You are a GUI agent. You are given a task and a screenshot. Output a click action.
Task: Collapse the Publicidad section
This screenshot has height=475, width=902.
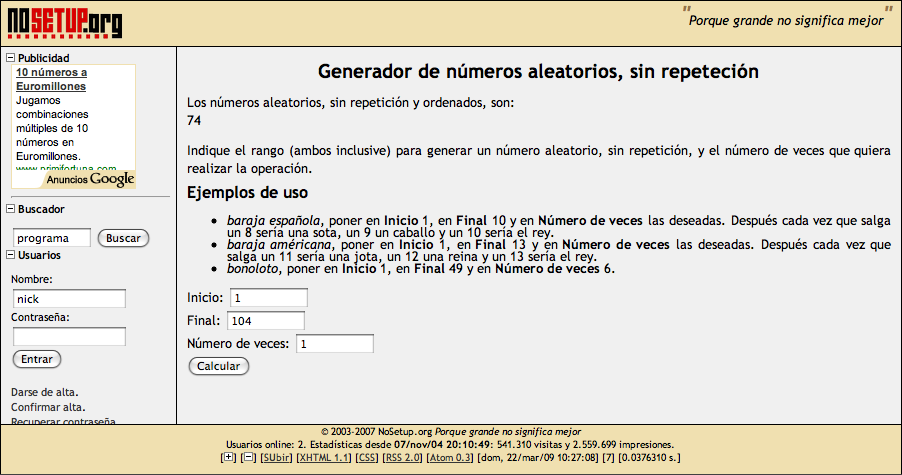(x=10, y=58)
